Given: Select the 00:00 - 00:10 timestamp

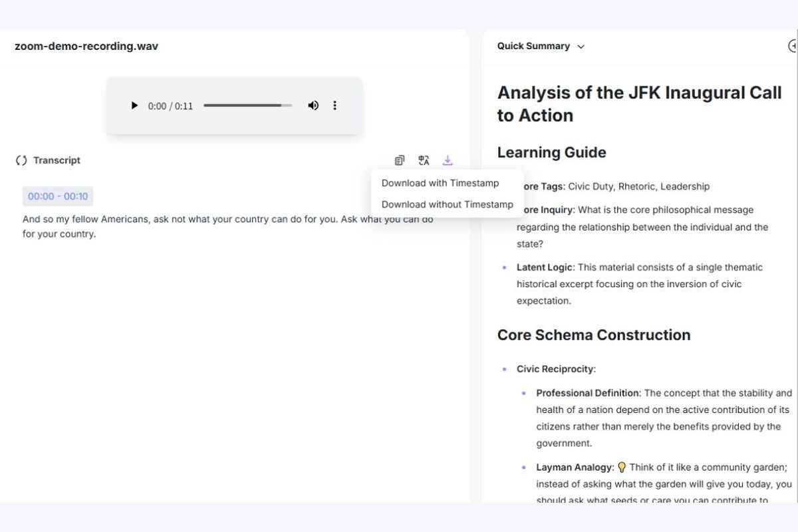Looking at the screenshot, I should (x=58, y=196).
